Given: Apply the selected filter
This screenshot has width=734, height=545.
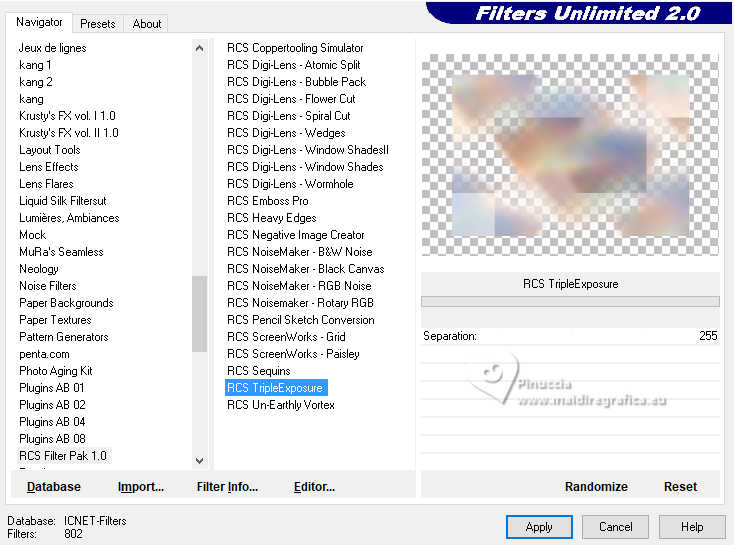Looking at the screenshot, I should tap(539, 527).
